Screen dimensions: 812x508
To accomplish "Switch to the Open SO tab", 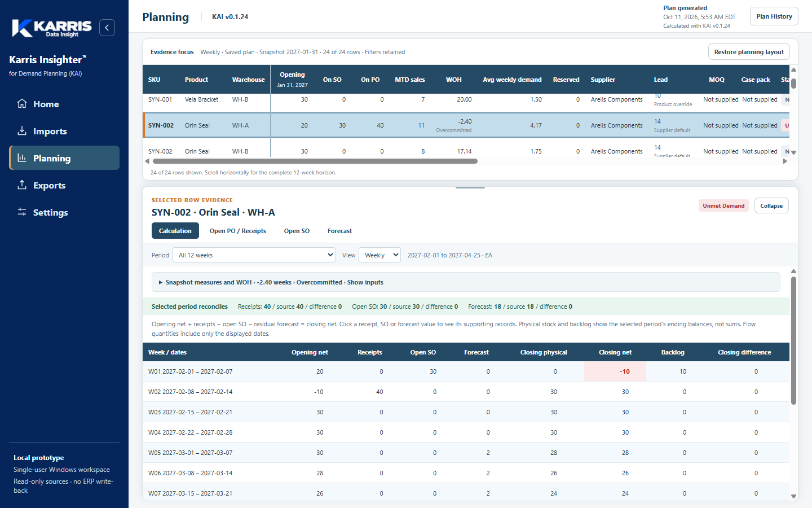I will point(297,231).
